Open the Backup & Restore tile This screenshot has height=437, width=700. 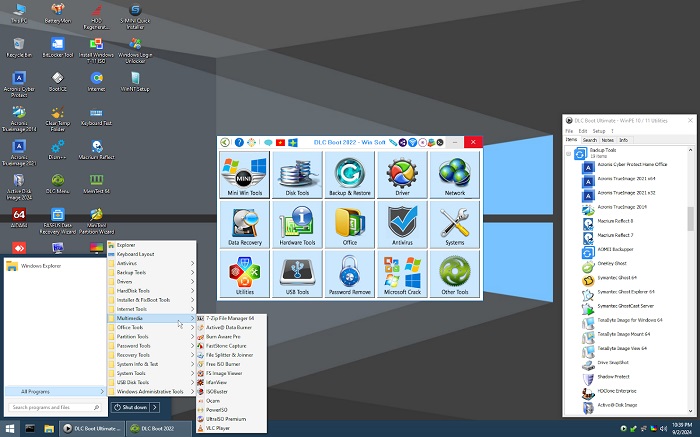[350, 175]
